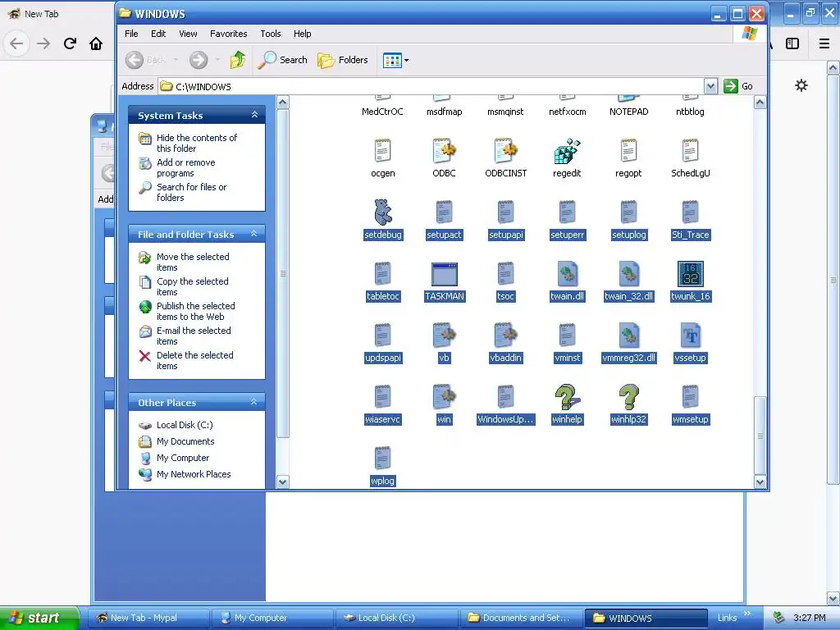
Task: Select the ODBC settings file icon
Action: click(444, 152)
